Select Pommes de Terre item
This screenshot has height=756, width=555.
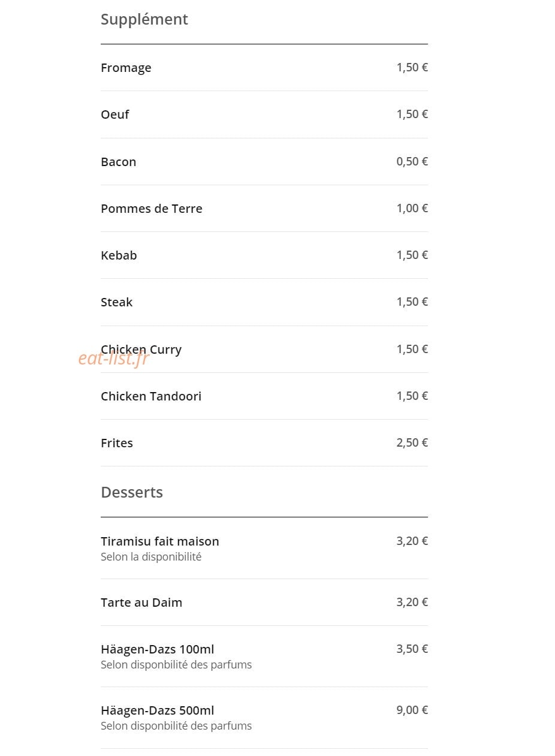(x=264, y=208)
